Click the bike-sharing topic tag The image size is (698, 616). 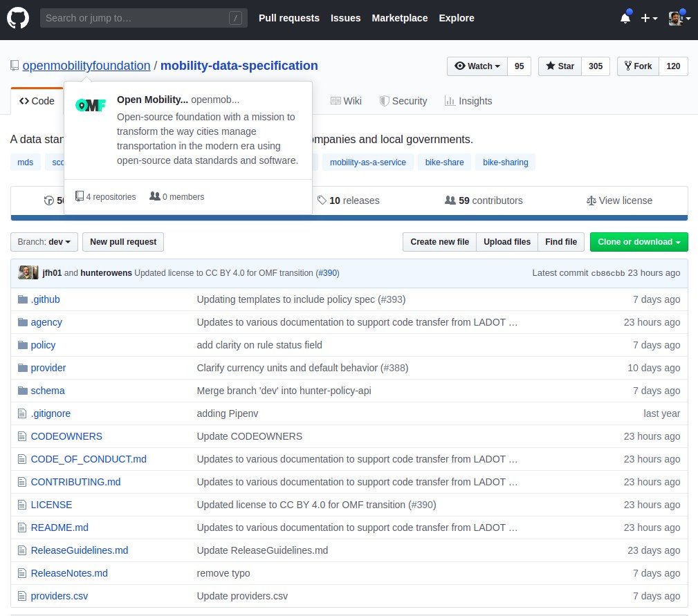505,162
